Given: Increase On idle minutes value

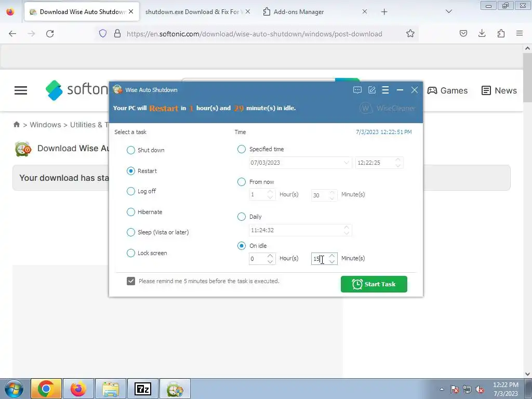Looking at the screenshot, I should (332, 256).
